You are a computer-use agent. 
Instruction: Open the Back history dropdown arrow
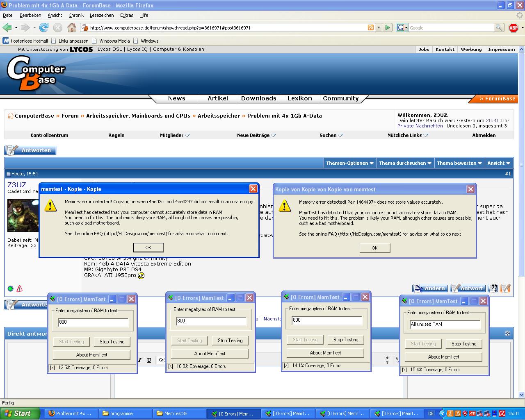tap(16, 27)
